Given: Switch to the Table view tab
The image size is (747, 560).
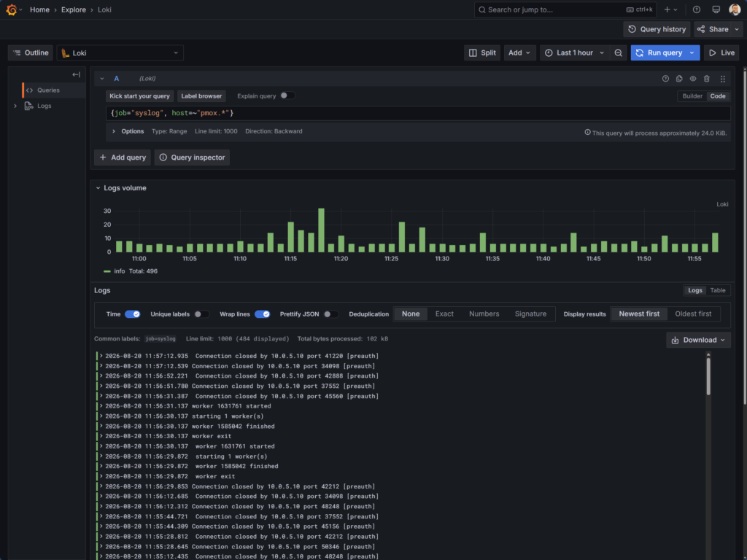Looking at the screenshot, I should pos(718,290).
